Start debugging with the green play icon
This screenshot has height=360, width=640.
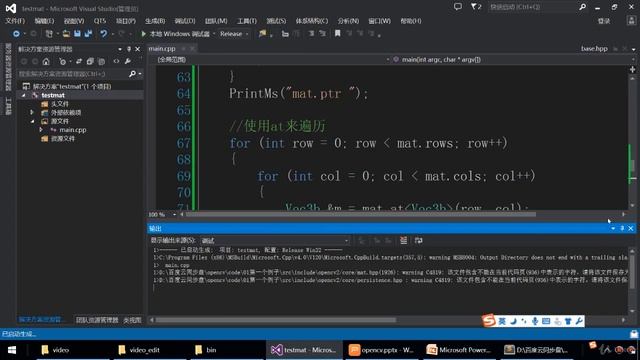[x=143, y=34]
